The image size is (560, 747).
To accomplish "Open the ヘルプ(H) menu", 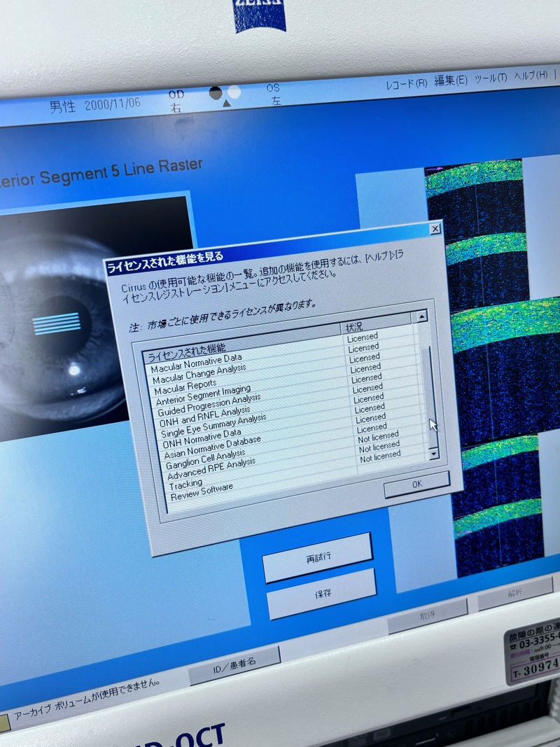I will coord(531,75).
